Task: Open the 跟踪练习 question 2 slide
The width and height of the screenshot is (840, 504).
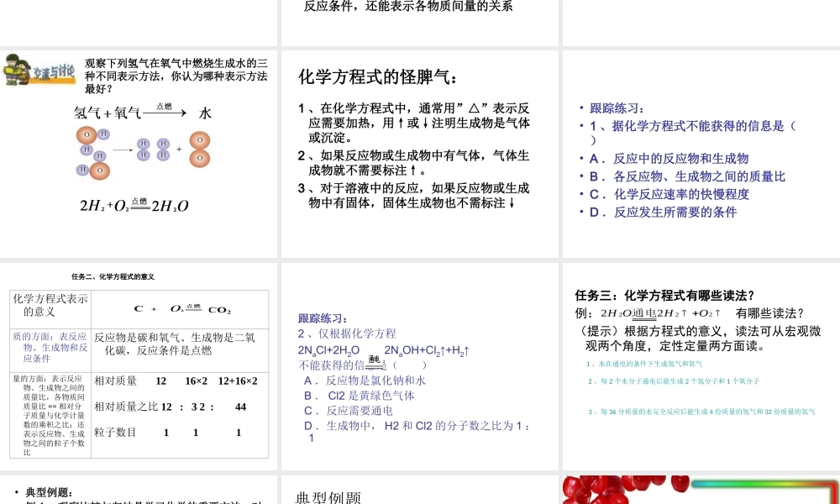Action: [419, 366]
